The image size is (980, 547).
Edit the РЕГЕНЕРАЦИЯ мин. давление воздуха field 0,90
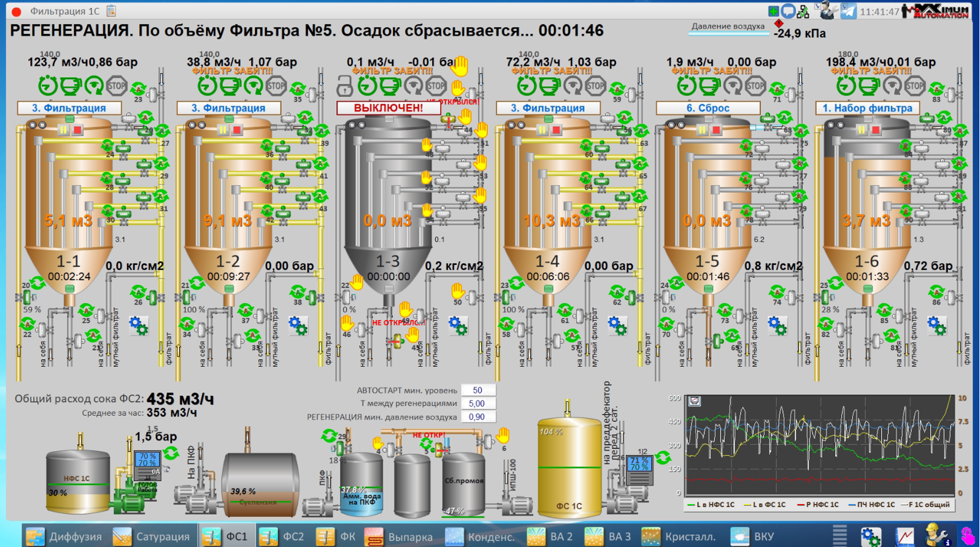pyautogui.click(x=478, y=417)
